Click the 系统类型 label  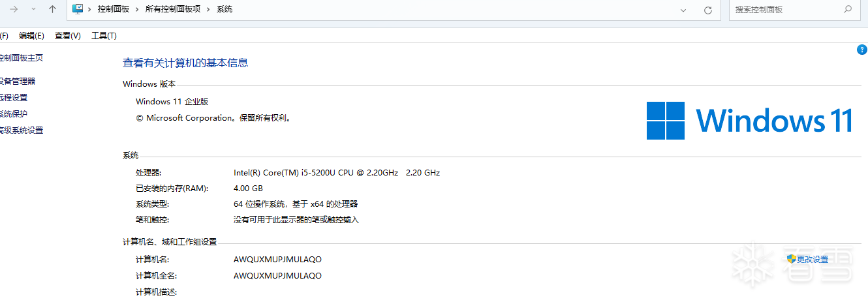[153, 204]
